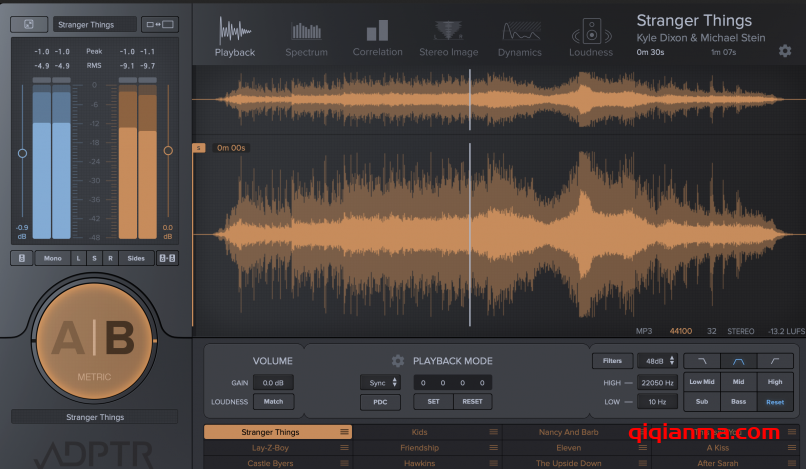Click the Stranger Things name field at top left
Image resolution: width=806 pixels, height=469 pixels.
click(x=95, y=24)
